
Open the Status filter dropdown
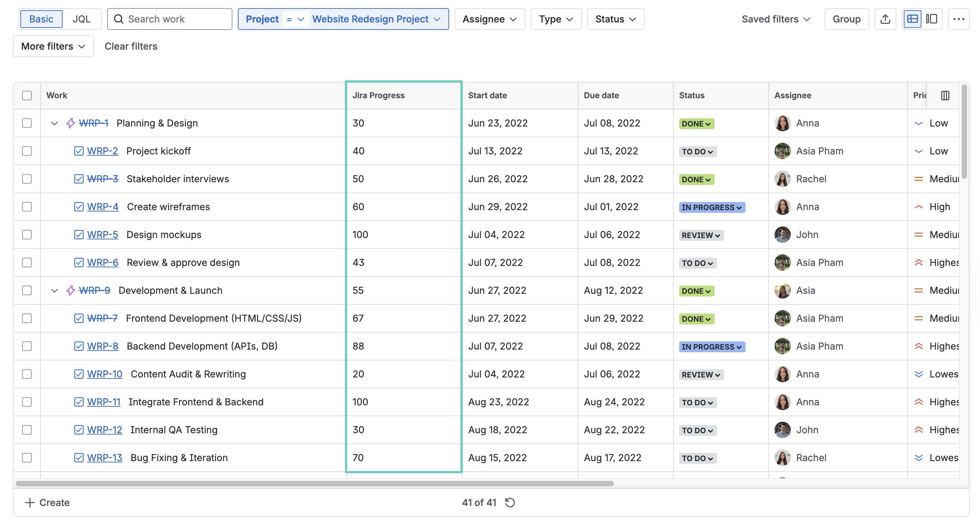click(x=616, y=19)
